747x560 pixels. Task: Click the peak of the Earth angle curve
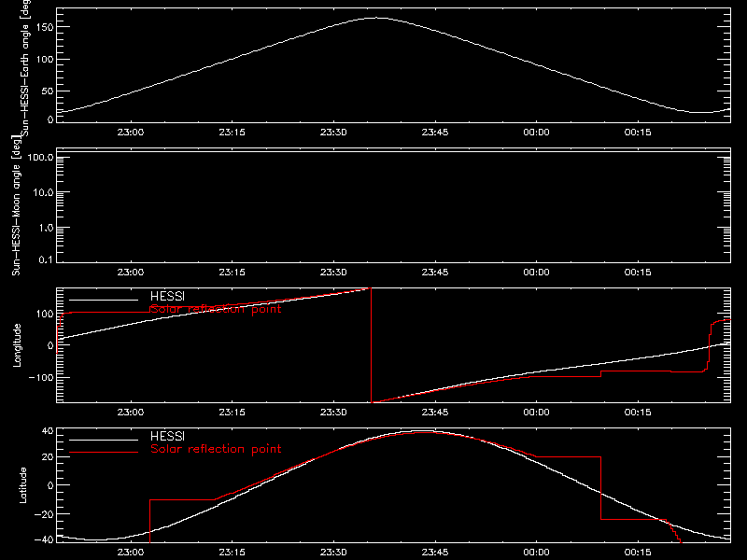pos(376,18)
